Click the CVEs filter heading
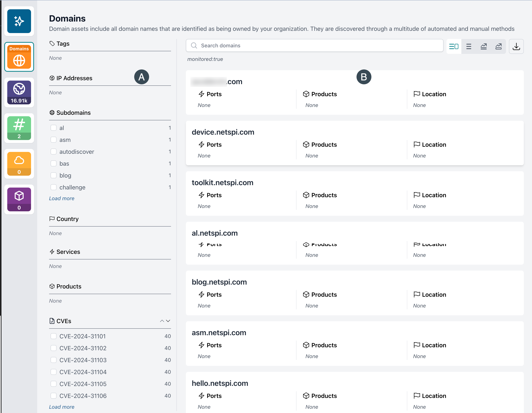The height and width of the screenshot is (413, 532). click(64, 321)
